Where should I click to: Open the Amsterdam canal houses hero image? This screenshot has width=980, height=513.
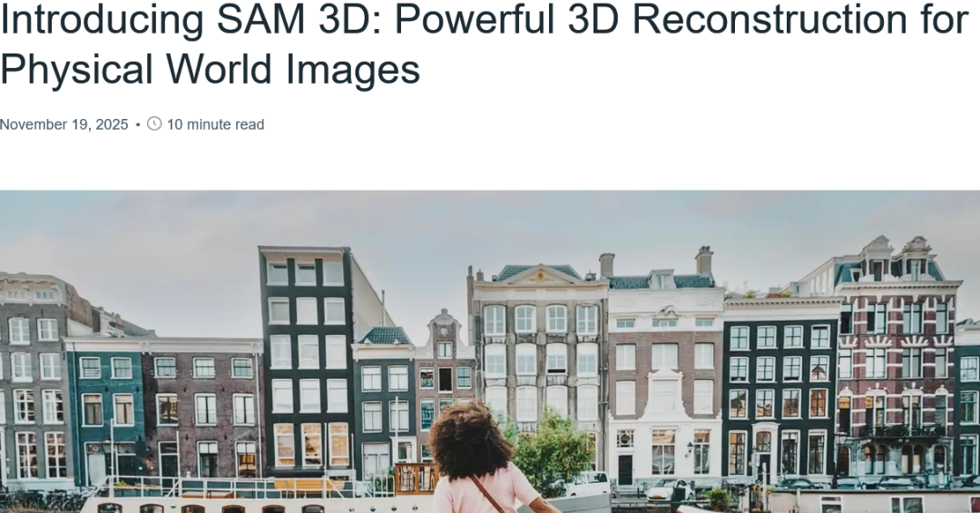490,351
